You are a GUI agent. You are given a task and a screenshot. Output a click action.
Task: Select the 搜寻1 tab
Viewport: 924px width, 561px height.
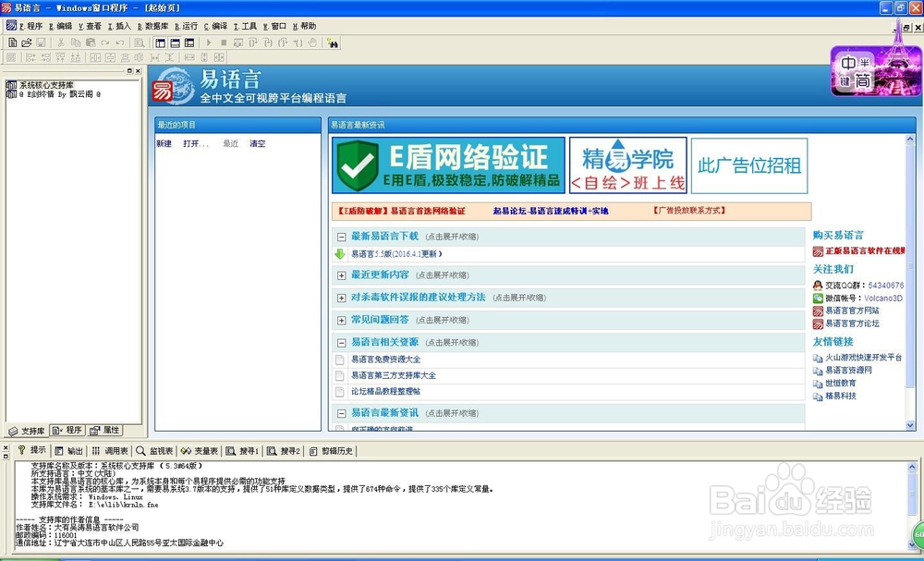point(242,451)
